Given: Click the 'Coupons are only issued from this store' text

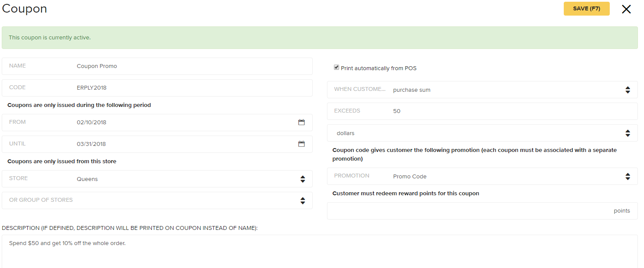Looking at the screenshot, I should [62, 161].
